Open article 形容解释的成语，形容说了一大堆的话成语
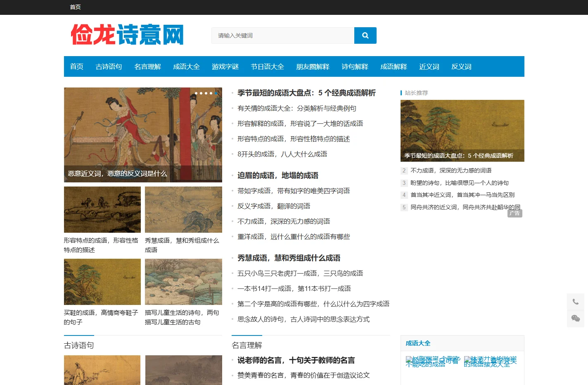The width and height of the screenshot is (588, 385). [x=300, y=123]
